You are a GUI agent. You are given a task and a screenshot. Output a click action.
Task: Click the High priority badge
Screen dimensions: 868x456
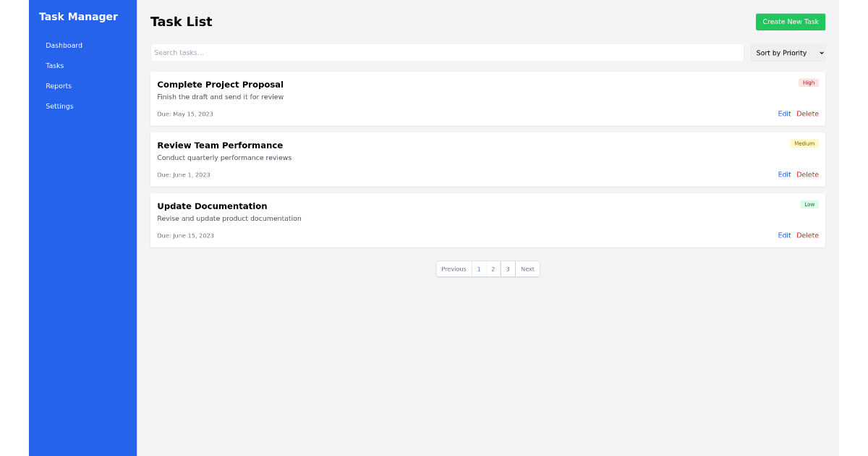[x=808, y=83]
